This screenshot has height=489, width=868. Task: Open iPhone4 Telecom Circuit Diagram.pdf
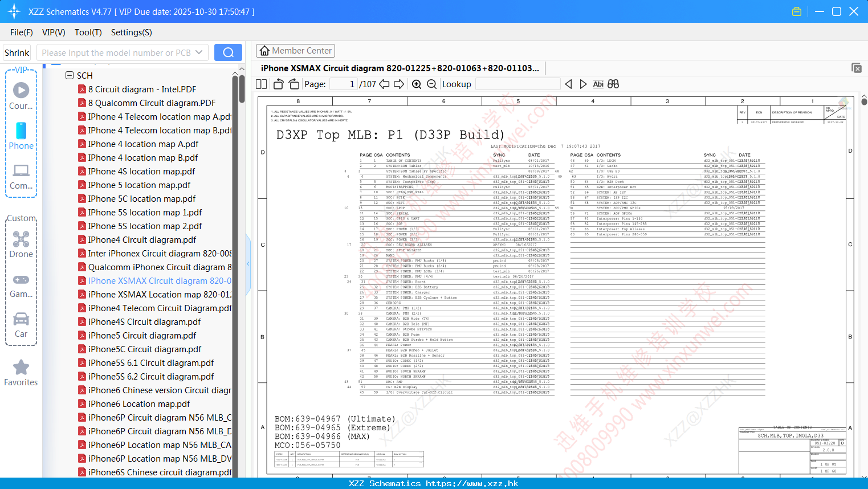point(154,308)
